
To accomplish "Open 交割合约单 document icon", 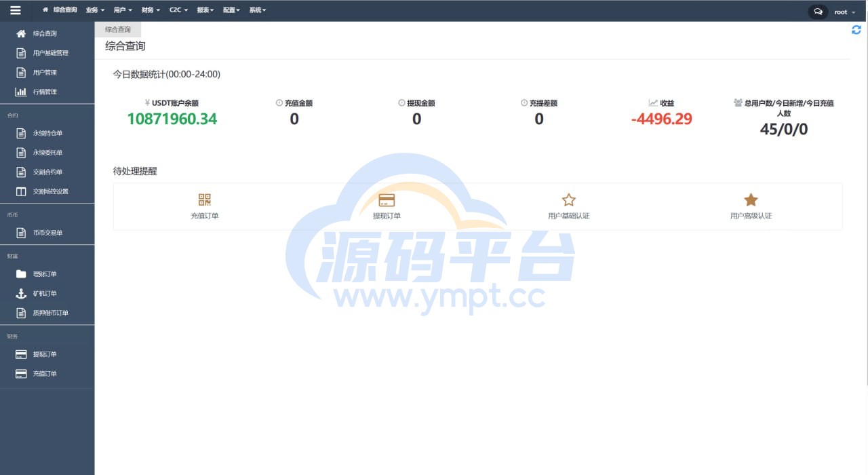I will point(21,172).
